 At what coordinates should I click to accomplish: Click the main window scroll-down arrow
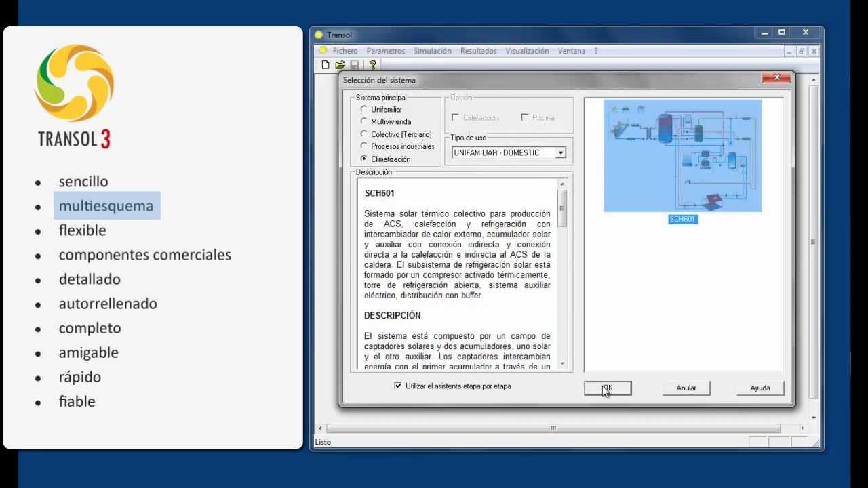[x=814, y=418]
